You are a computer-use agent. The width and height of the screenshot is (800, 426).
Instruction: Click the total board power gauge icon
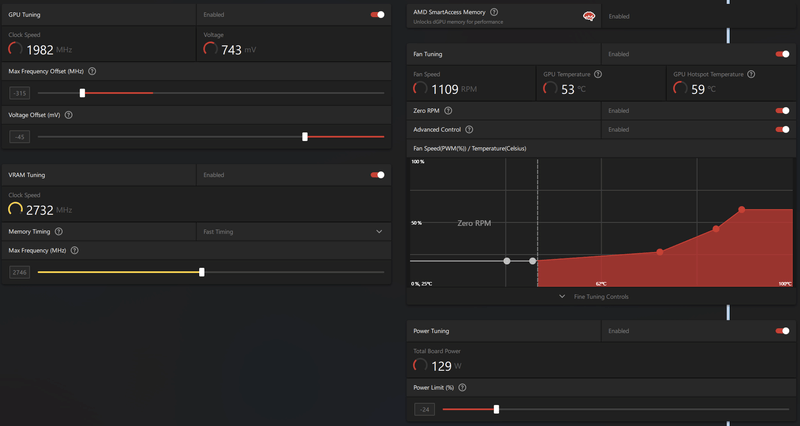click(420, 365)
